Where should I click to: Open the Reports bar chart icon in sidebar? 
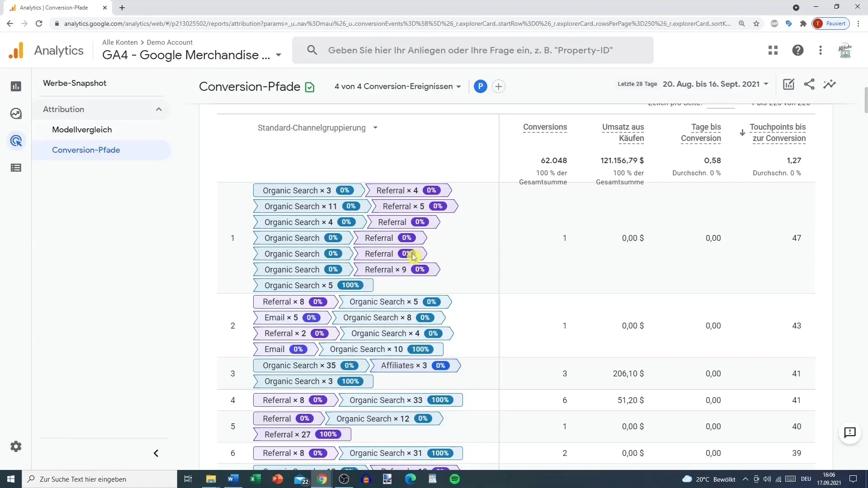16,86
